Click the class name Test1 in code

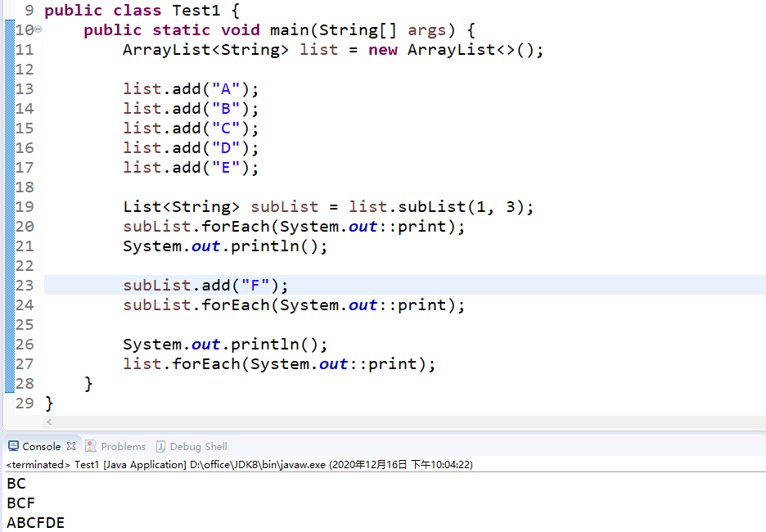click(x=196, y=11)
